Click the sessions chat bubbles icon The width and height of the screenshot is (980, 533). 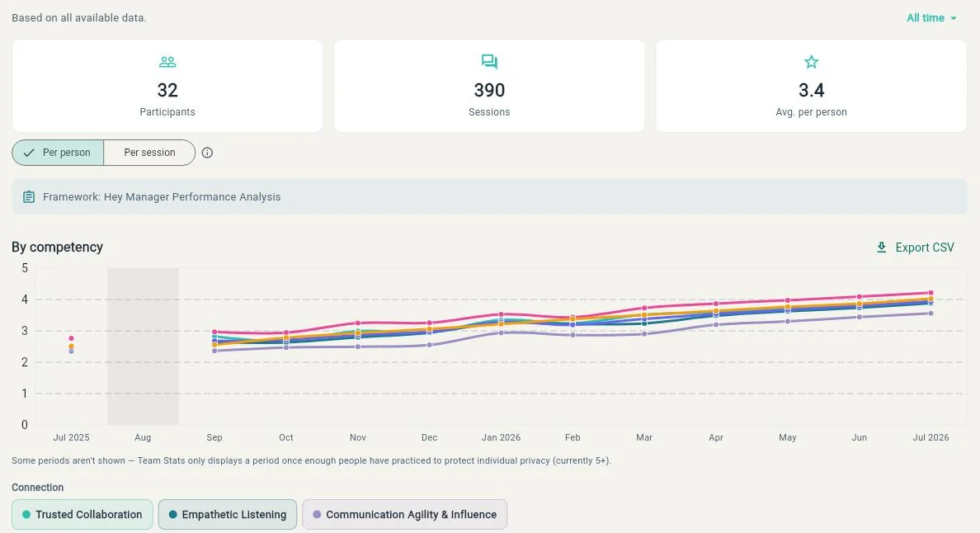point(489,61)
